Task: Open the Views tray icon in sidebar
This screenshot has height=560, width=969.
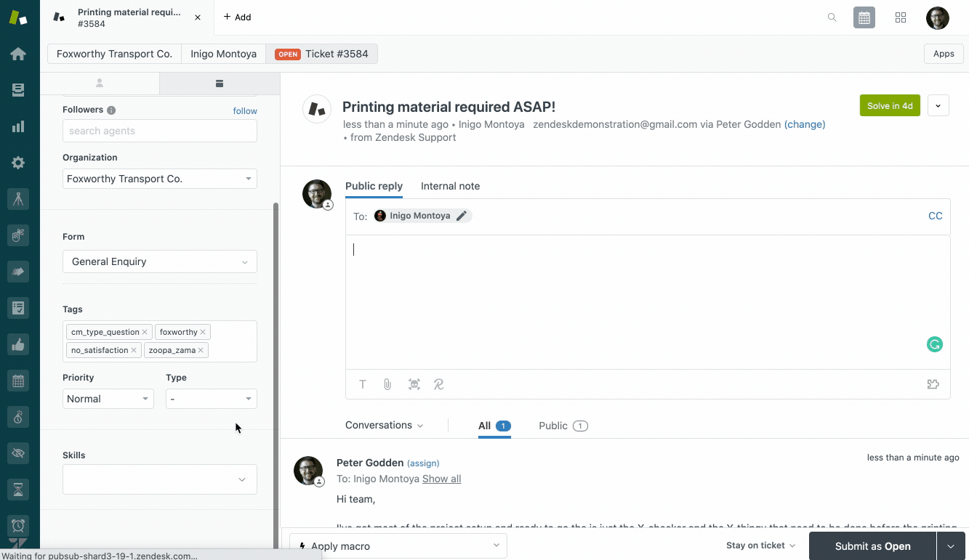Action: click(18, 90)
